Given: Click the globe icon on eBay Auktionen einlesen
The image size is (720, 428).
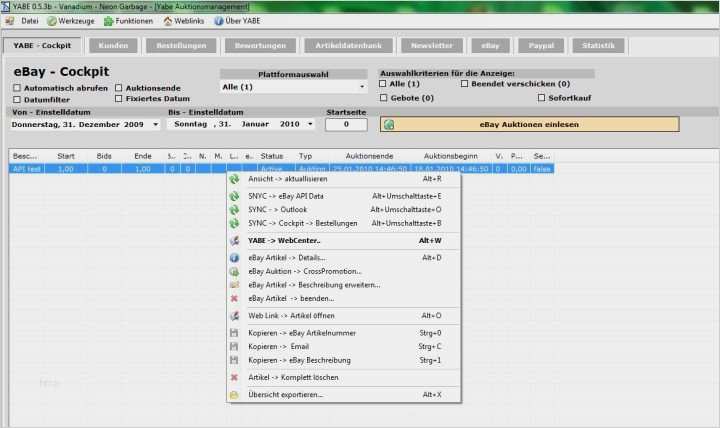Looking at the screenshot, I should pos(389,124).
